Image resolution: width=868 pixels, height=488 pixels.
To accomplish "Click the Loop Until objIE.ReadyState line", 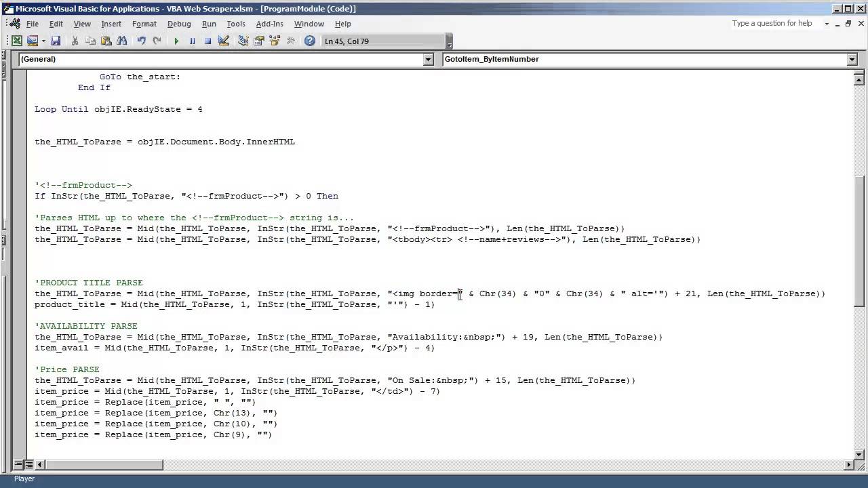I will (119, 109).
